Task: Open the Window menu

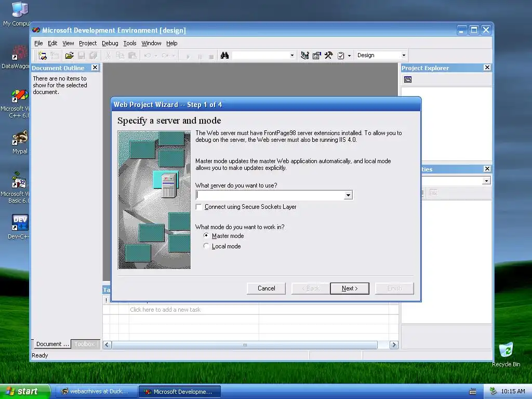Action: pos(151,43)
